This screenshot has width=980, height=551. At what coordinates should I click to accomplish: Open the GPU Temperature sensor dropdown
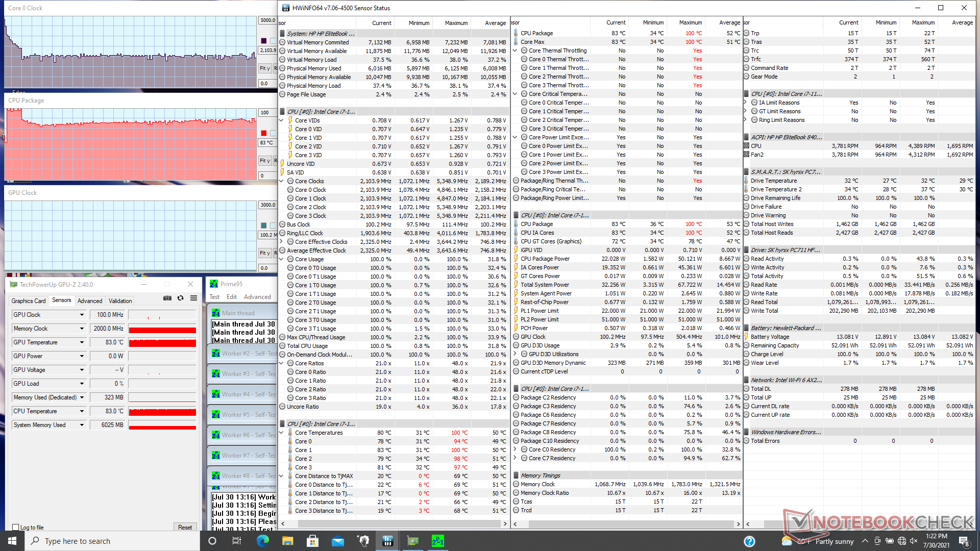point(82,342)
